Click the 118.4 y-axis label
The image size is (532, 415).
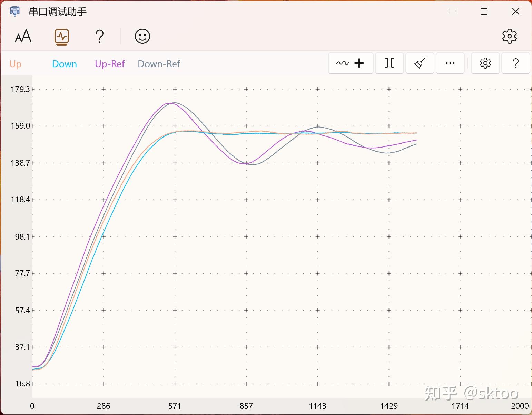[x=20, y=200]
